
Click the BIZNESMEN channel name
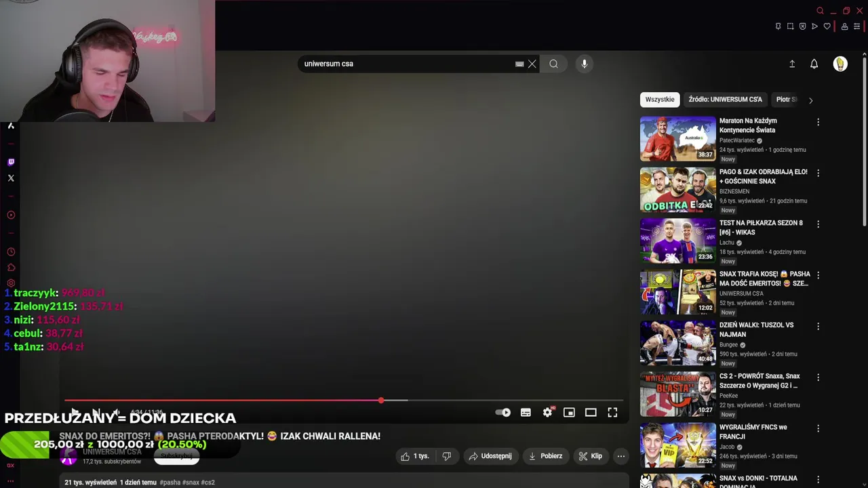click(x=734, y=191)
